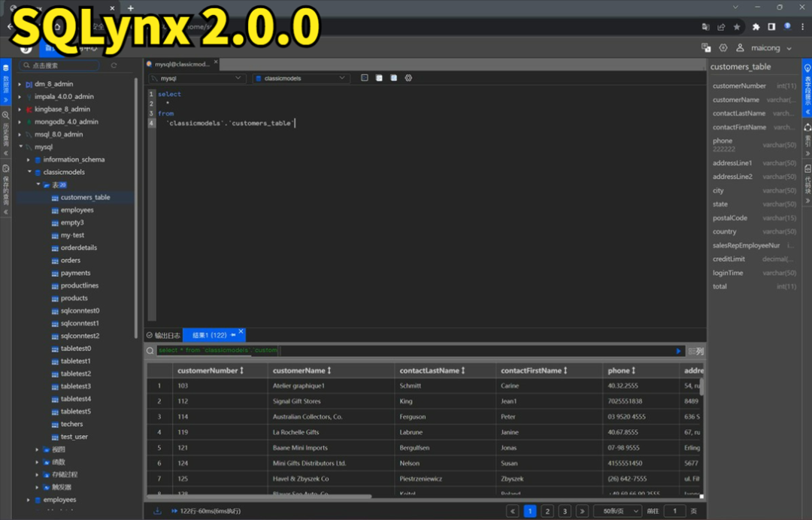This screenshot has width=812, height=520.
Task: Click the go-to page number input
Action: point(674,511)
